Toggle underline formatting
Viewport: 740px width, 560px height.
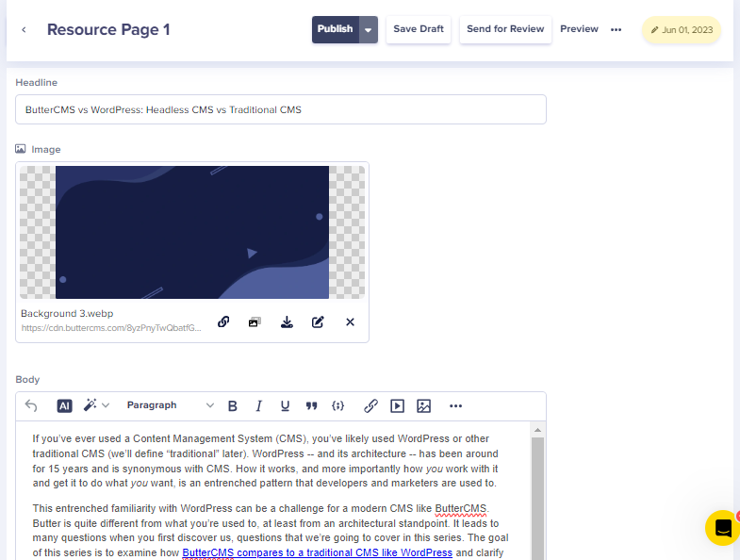tap(285, 405)
